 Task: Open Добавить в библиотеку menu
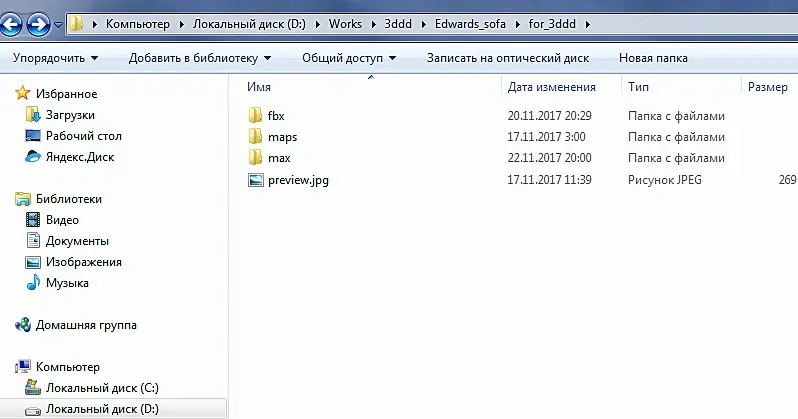click(200, 58)
